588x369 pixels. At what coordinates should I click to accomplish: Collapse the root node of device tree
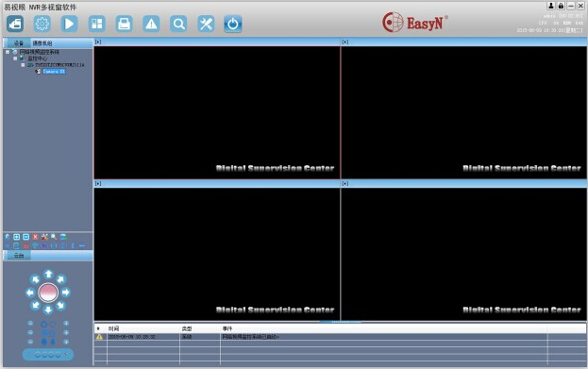point(8,52)
